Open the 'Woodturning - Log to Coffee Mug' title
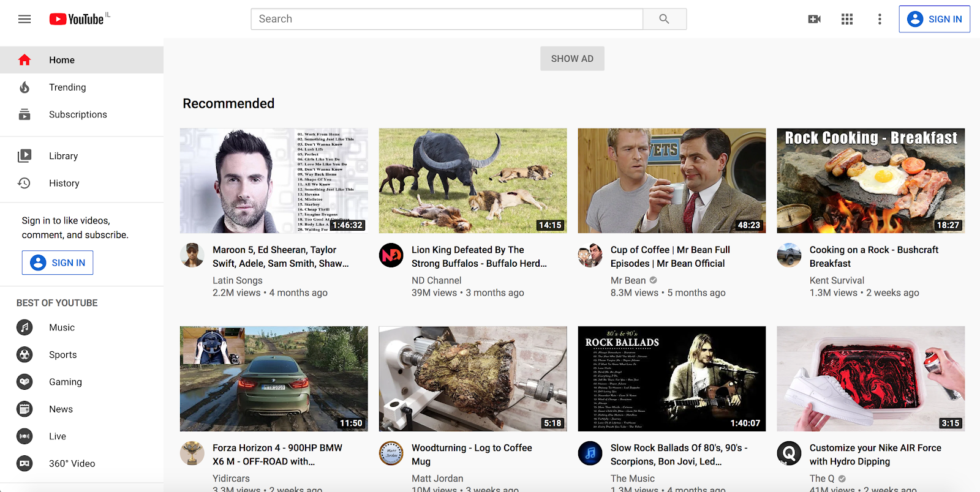The width and height of the screenshot is (980, 492). 472,455
